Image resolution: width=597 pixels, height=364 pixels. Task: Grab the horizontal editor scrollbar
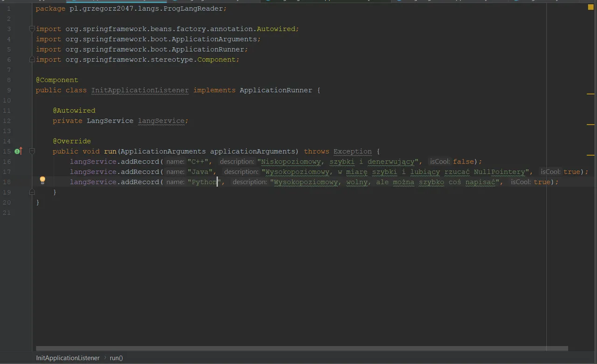[x=302, y=348]
